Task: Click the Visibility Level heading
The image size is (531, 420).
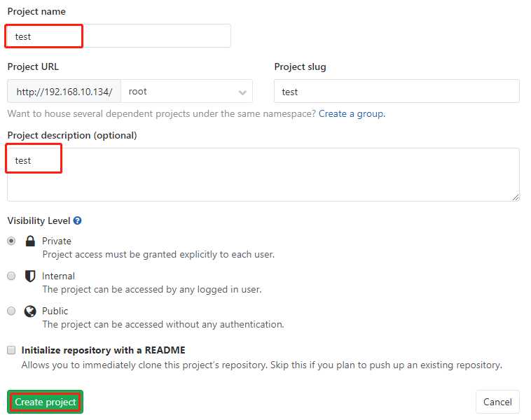Action: pyautogui.click(x=39, y=220)
